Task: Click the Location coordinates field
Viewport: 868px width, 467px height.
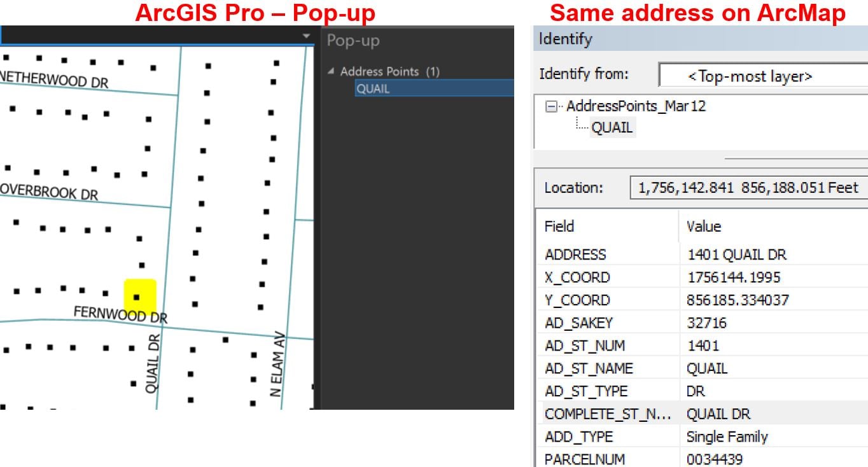Action: click(x=748, y=188)
